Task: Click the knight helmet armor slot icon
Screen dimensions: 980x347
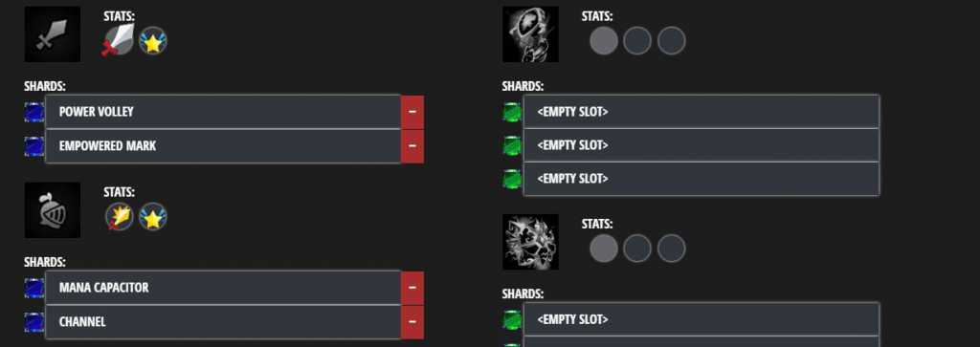Action: click(53, 210)
